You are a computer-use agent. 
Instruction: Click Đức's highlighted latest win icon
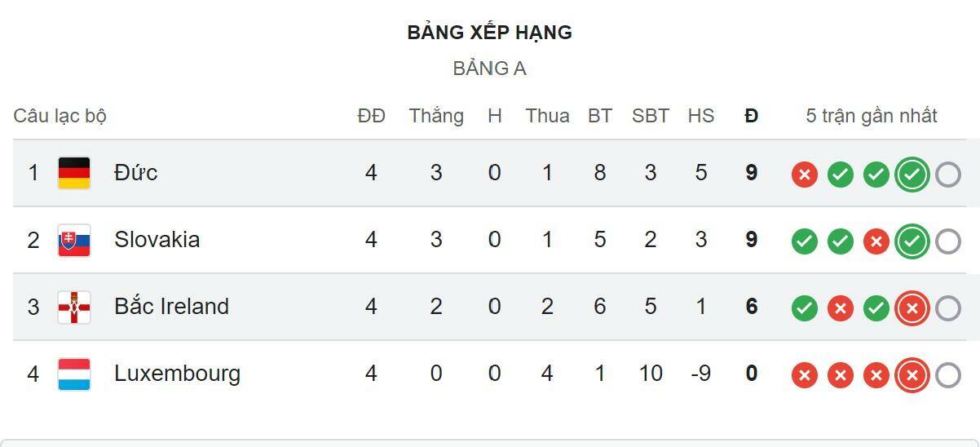point(912,175)
